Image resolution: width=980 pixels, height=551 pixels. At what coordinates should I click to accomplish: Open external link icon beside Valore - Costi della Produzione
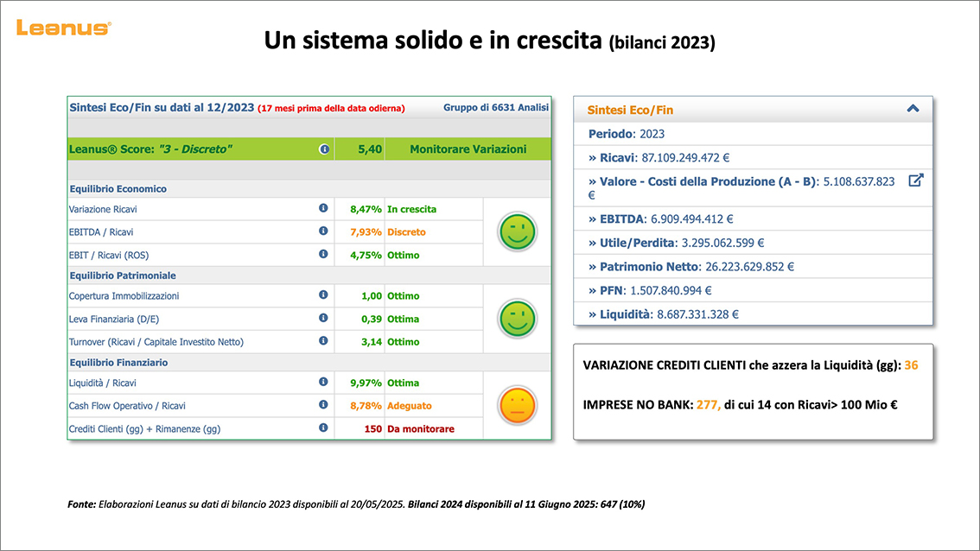[x=916, y=180]
